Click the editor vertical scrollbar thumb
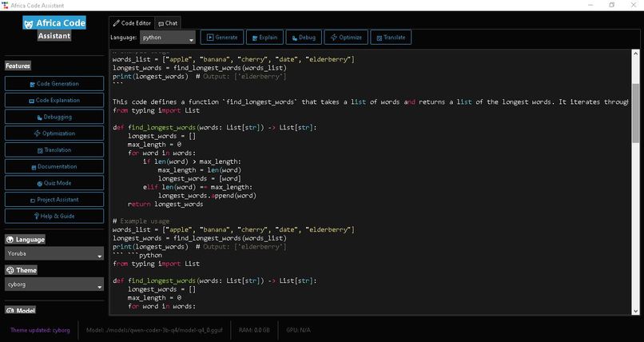 (636, 113)
